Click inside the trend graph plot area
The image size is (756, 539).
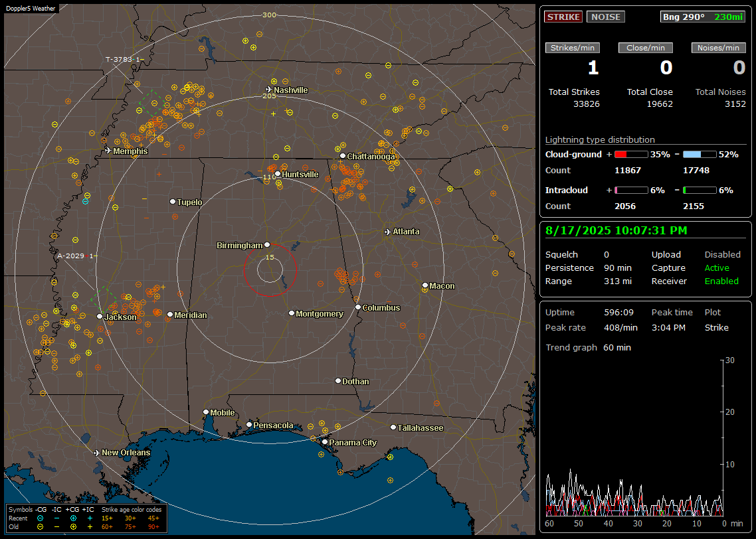click(x=634, y=437)
